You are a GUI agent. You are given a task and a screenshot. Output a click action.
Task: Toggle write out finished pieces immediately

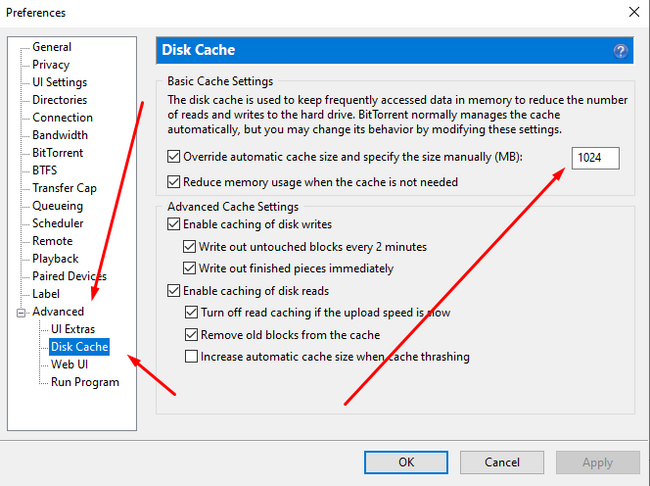point(190,268)
